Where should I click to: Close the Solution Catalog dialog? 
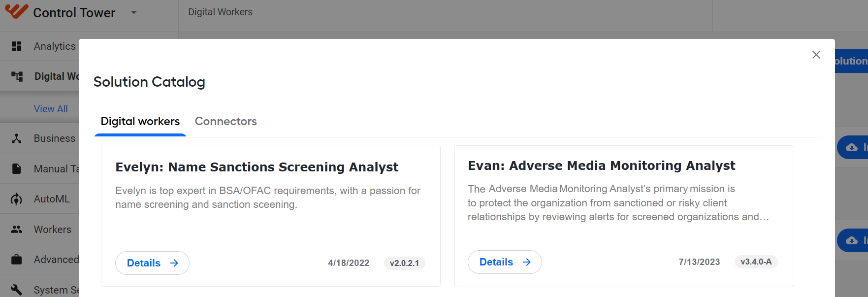816,55
